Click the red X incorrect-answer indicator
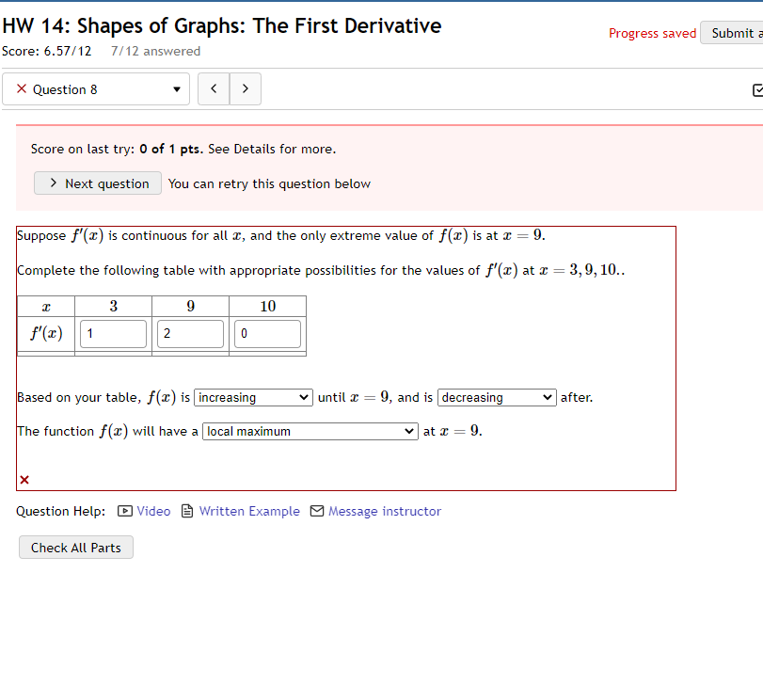This screenshot has width=763, height=700. point(24,480)
